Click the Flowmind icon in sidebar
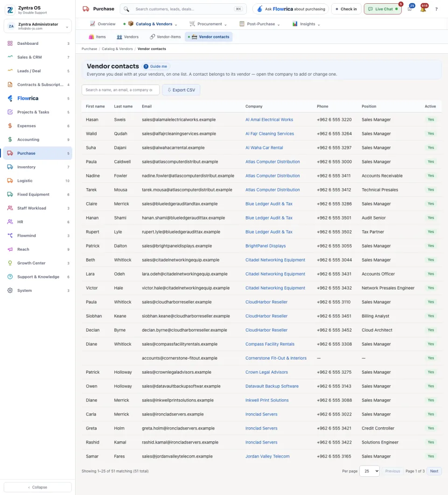This screenshot has height=495, width=448. point(10,235)
